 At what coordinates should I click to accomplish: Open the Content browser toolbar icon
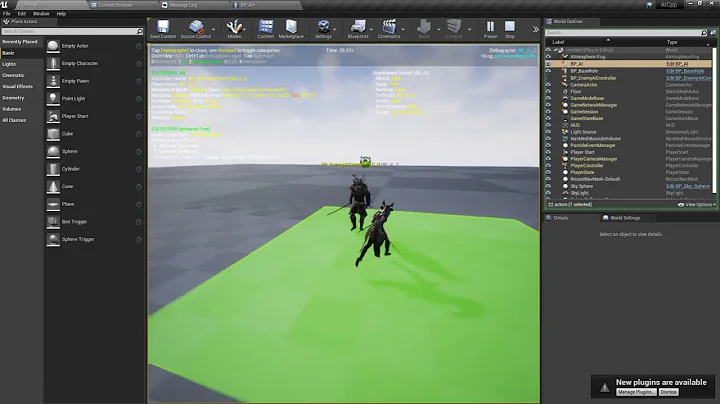pos(265,26)
